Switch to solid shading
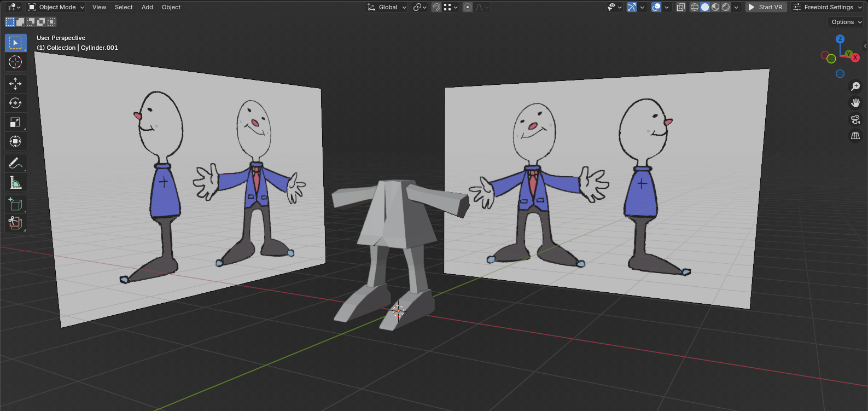Screen dimensions: 868x411 (x=705, y=7)
